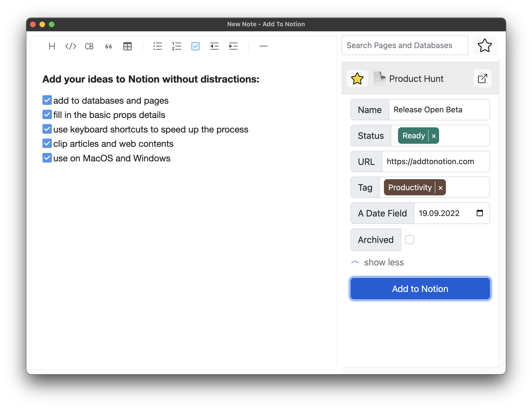Open the date picker for A Date Field

point(480,213)
